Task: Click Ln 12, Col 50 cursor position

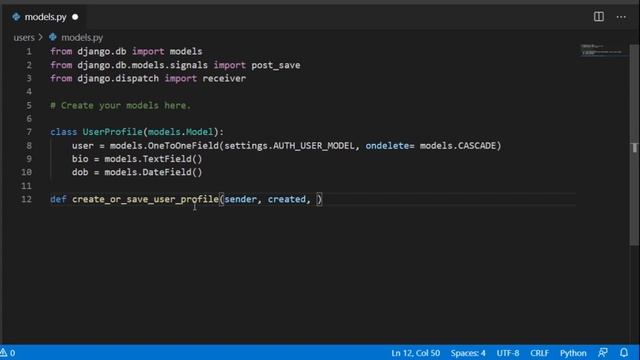Action: 416,353
